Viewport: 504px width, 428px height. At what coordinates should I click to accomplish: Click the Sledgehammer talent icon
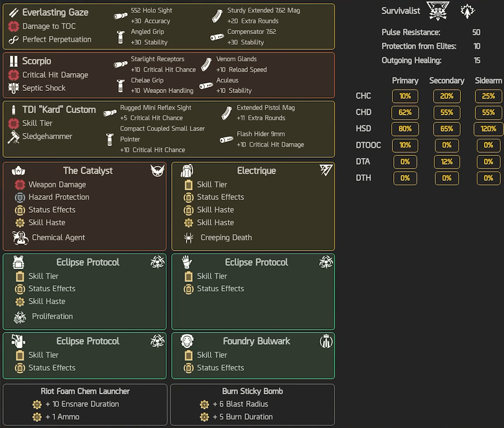point(14,137)
